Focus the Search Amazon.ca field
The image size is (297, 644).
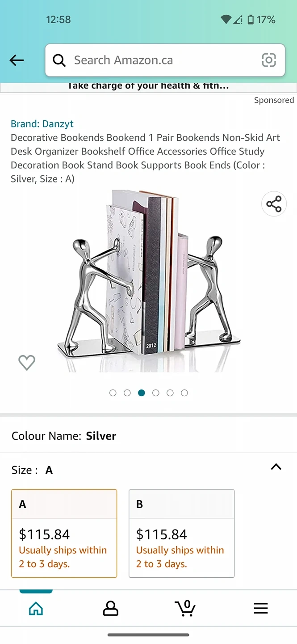[x=165, y=60]
